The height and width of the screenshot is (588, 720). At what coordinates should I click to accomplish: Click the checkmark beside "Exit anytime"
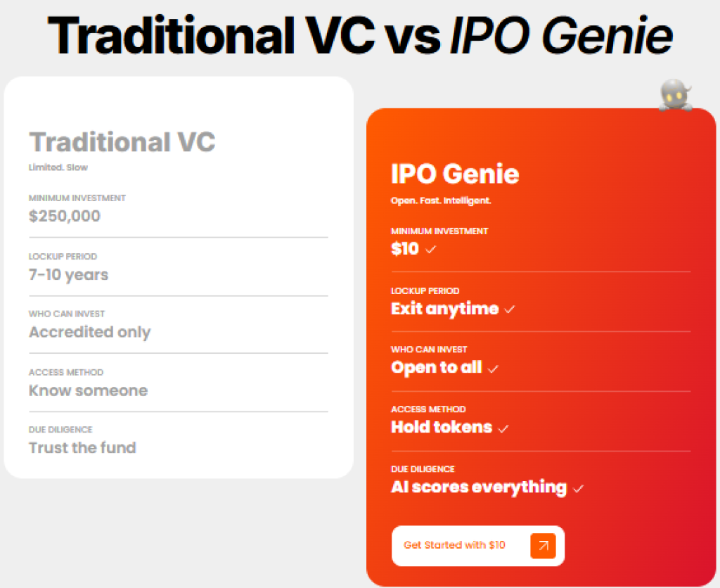[x=510, y=309]
